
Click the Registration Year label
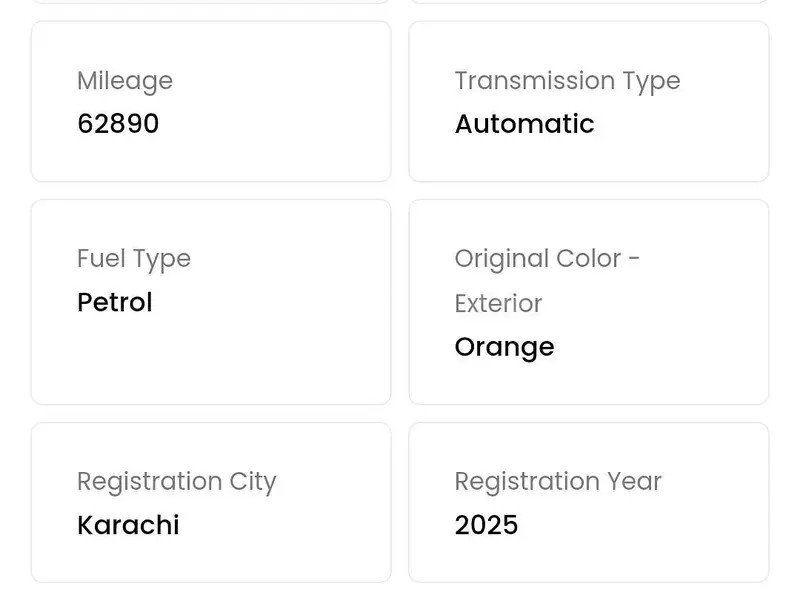(x=558, y=482)
